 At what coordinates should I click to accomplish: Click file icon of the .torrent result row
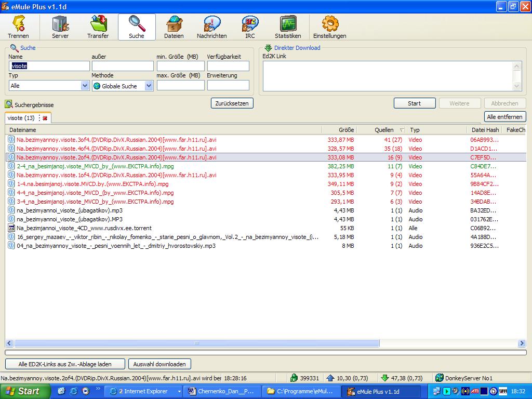point(11,228)
